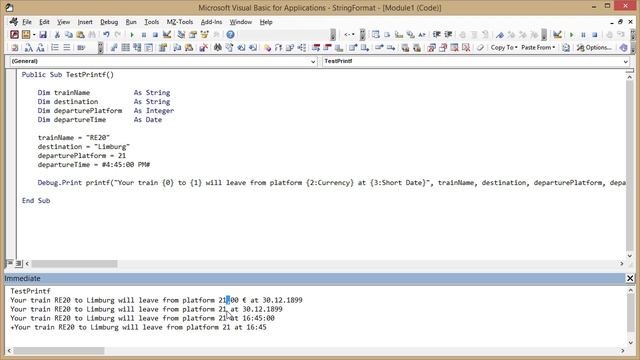640x360 pixels.
Task: Open the Insert menu
Action: [x=85, y=22]
